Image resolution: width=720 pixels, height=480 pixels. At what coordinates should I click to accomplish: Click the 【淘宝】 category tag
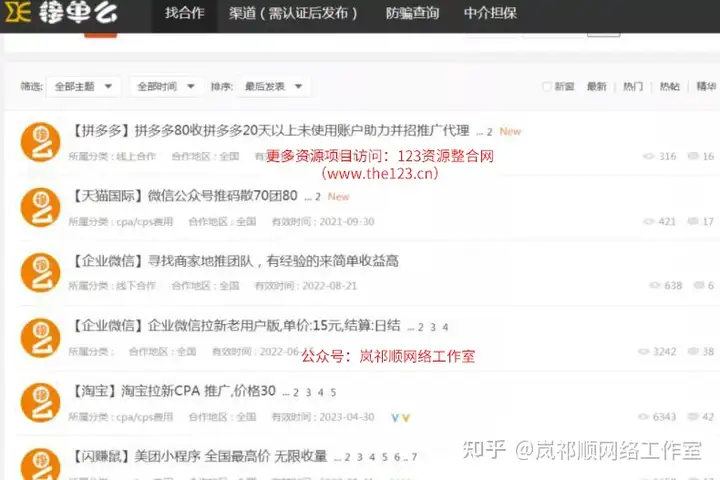click(95, 391)
